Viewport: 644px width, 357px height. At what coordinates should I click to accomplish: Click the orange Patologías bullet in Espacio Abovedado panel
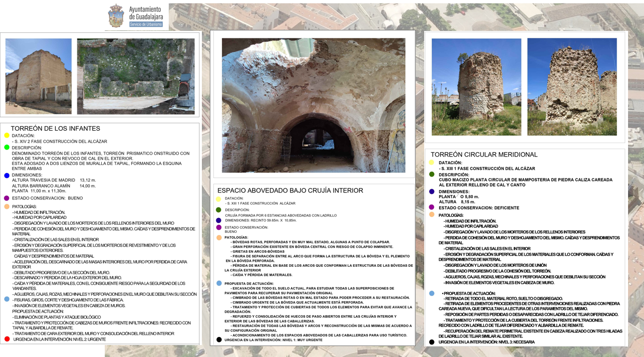[219, 238]
